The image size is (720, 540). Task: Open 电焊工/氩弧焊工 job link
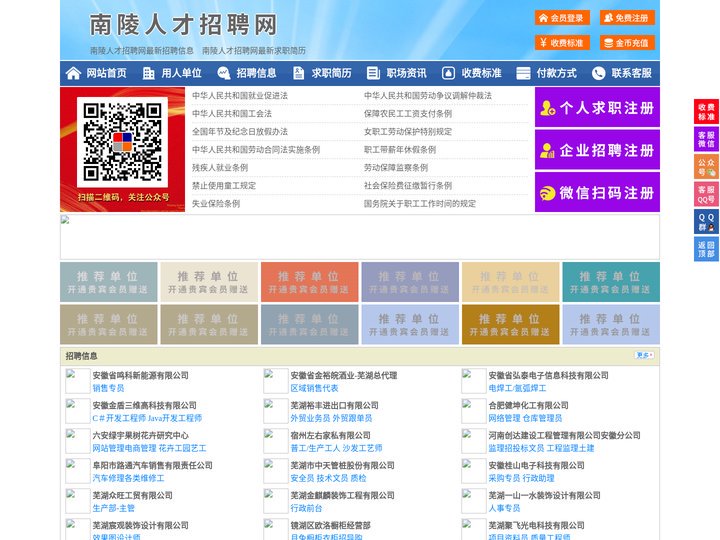point(517,388)
